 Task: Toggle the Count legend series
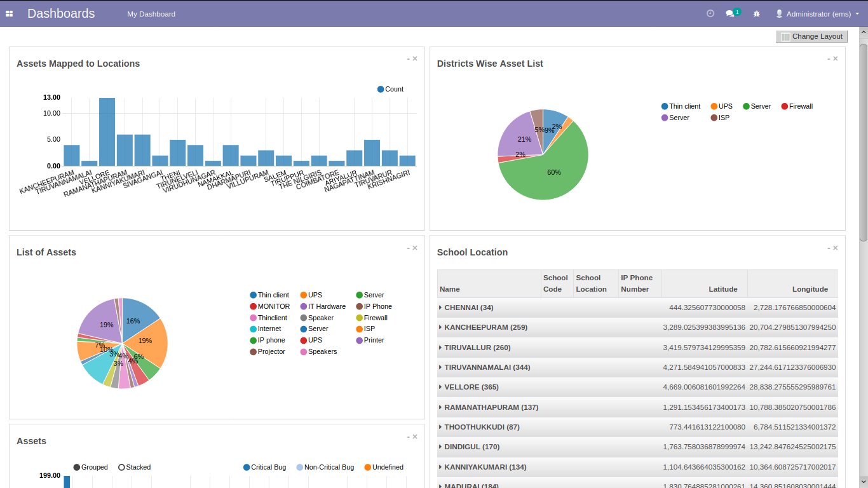pyautogui.click(x=390, y=89)
